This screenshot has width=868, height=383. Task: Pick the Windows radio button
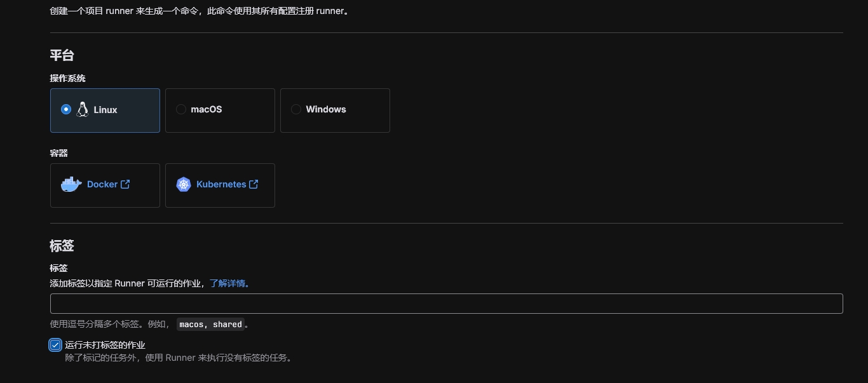point(296,109)
